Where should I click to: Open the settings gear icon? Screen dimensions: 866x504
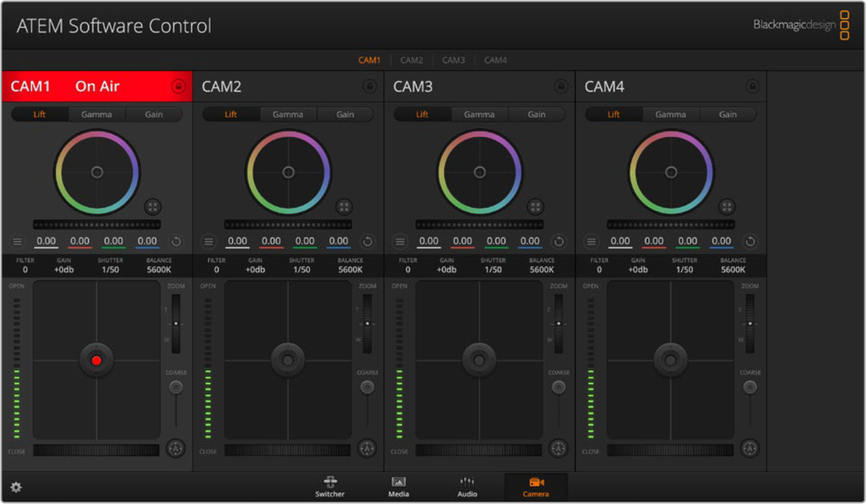pos(16,487)
